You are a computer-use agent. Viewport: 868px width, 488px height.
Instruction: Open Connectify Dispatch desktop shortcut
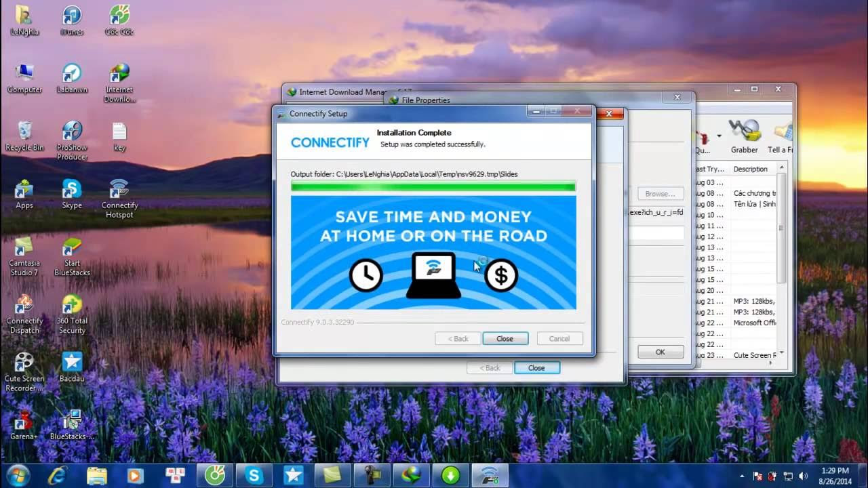coord(24,314)
